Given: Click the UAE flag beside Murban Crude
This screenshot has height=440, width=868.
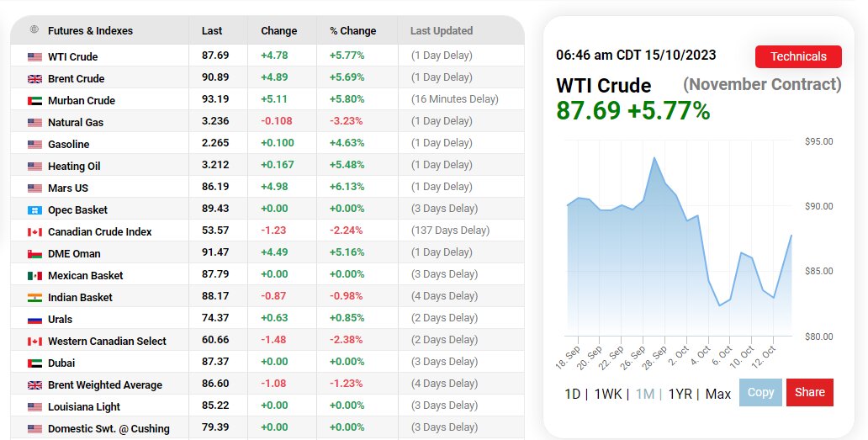Looking at the screenshot, I should pyautogui.click(x=34, y=101).
